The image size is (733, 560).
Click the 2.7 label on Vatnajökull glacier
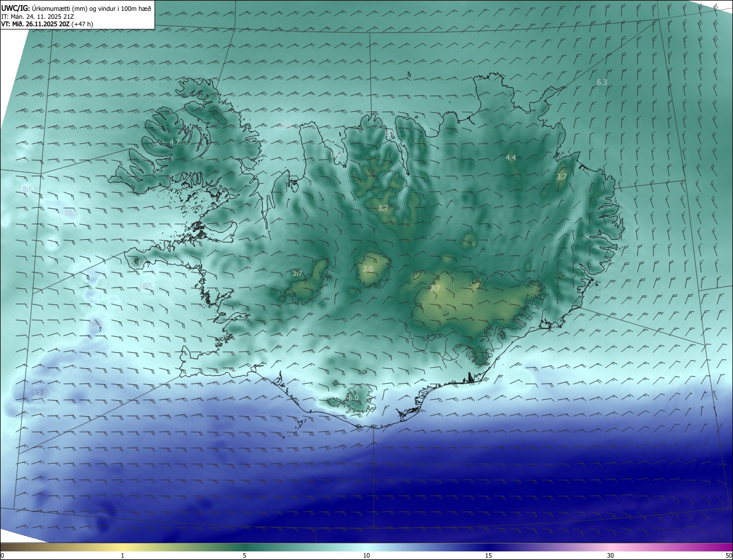pyautogui.click(x=435, y=289)
